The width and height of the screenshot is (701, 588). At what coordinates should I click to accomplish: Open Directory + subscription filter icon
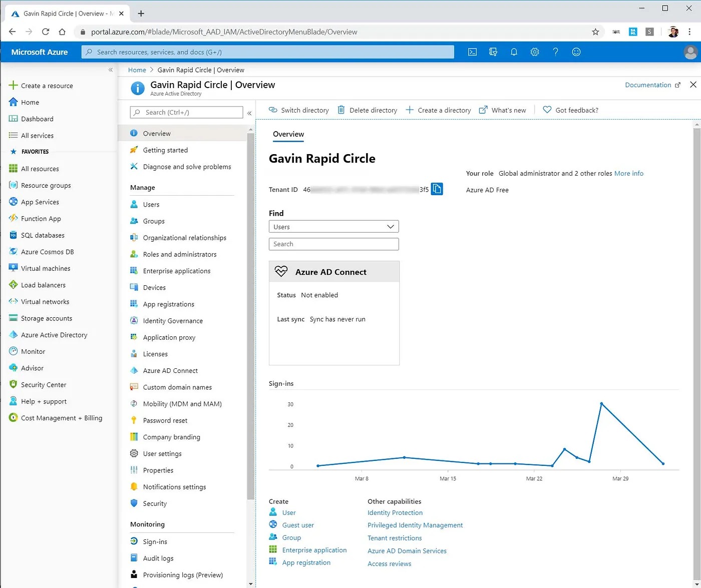(x=493, y=52)
